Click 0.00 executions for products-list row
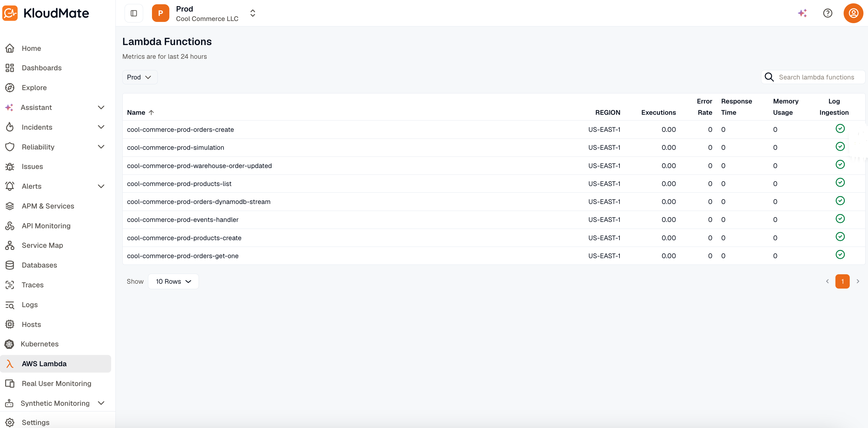Image resolution: width=868 pixels, height=428 pixels. click(669, 184)
